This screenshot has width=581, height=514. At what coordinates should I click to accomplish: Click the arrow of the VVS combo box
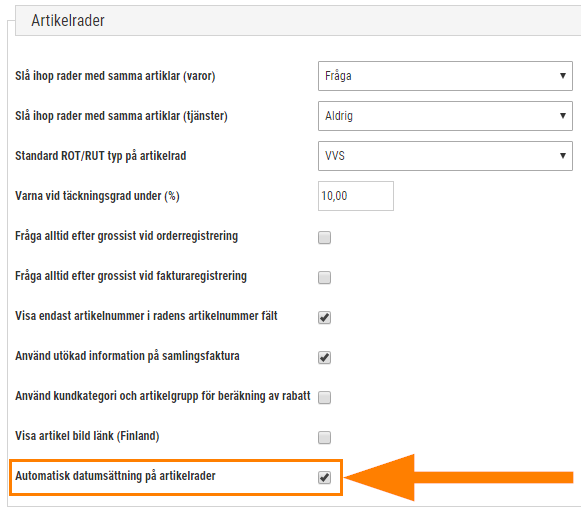coord(562,156)
